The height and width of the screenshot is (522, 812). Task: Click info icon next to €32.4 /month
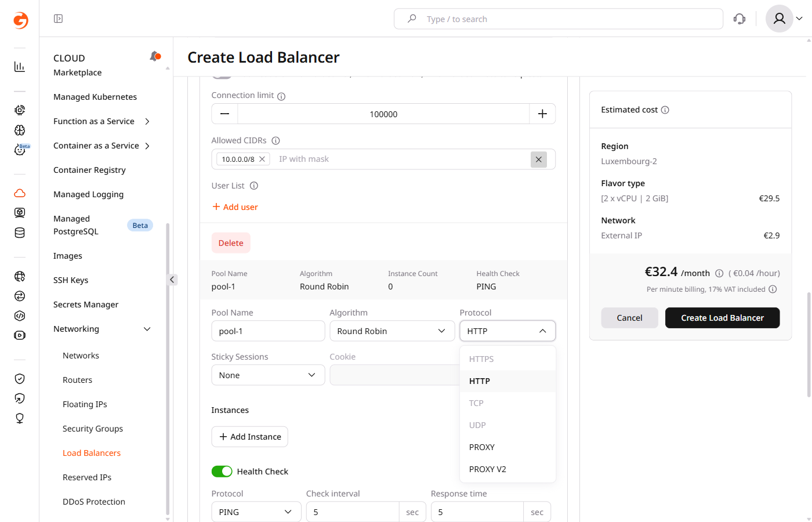point(719,273)
